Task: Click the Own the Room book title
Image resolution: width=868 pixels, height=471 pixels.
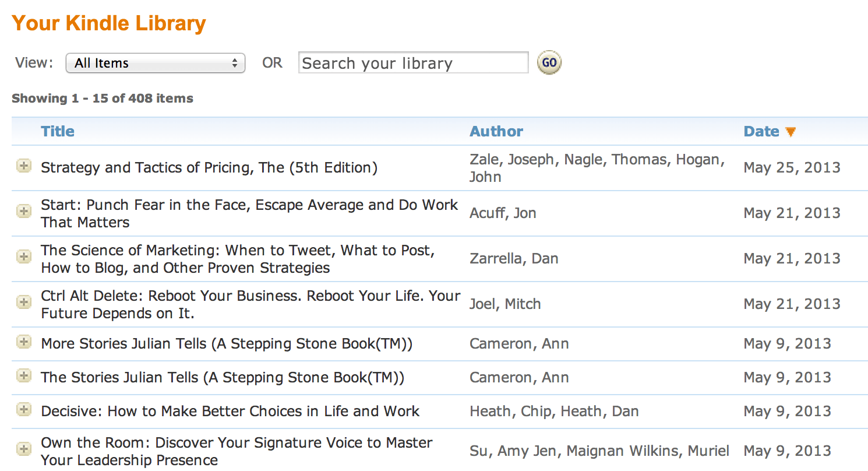Action: point(237,451)
